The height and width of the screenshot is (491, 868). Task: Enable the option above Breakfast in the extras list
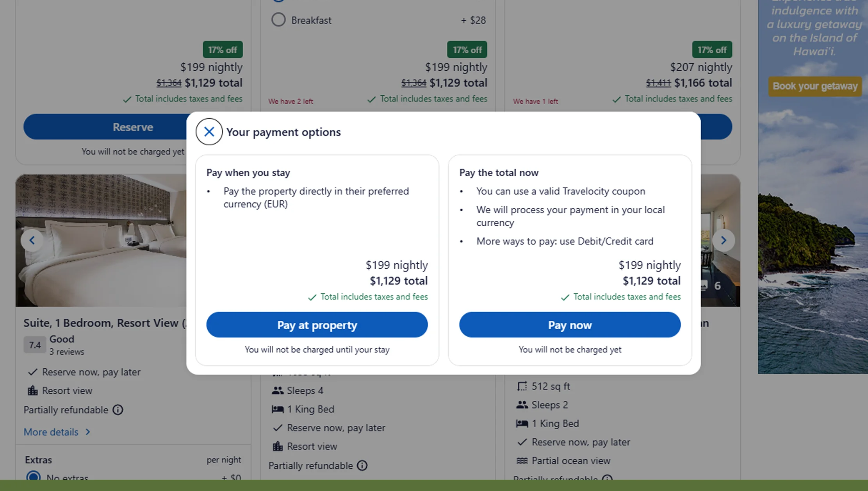tap(278, 1)
